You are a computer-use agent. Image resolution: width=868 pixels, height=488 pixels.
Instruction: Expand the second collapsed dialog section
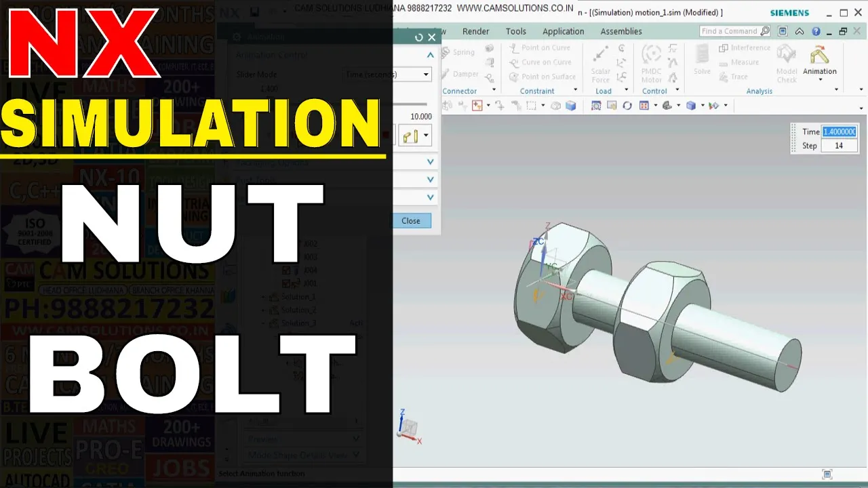(x=430, y=180)
